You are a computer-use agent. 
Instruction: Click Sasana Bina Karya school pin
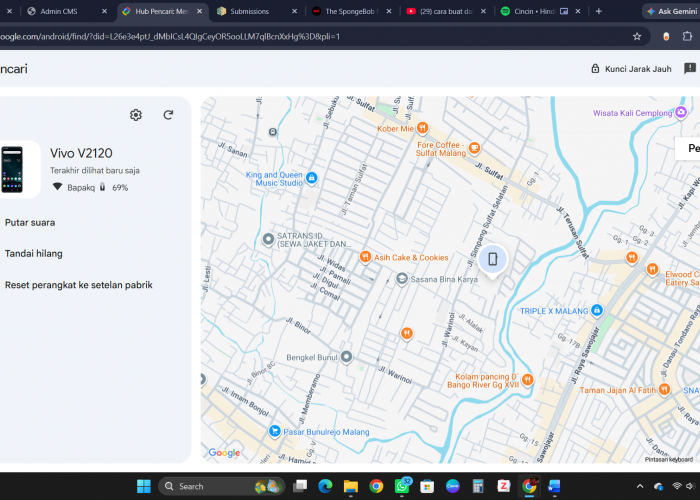[402, 279]
